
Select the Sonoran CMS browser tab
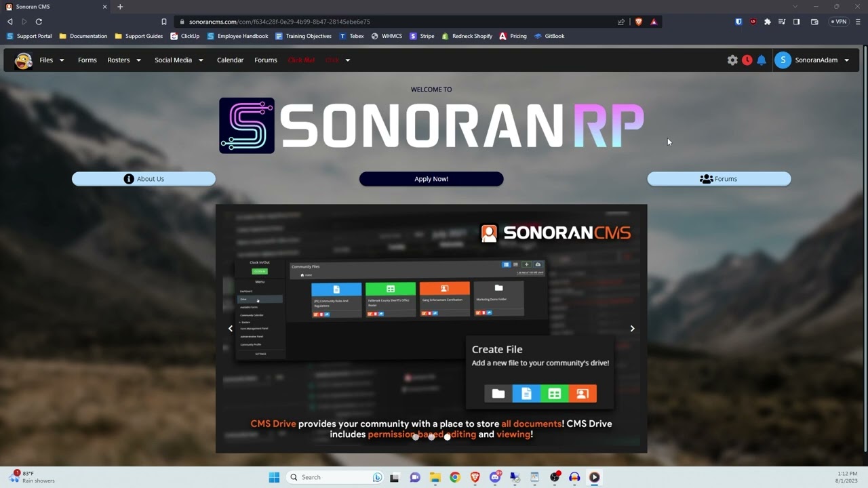56,7
